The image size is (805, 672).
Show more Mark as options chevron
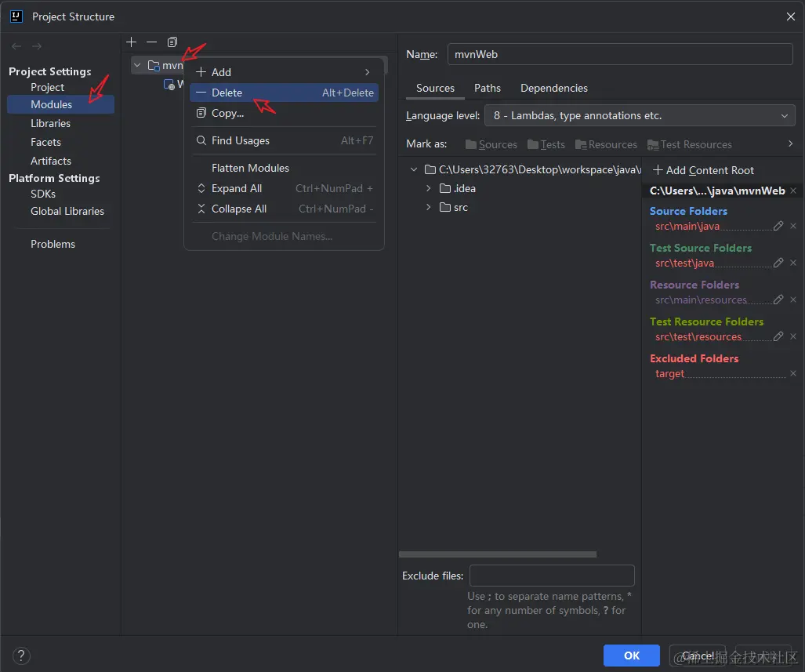[791, 143]
